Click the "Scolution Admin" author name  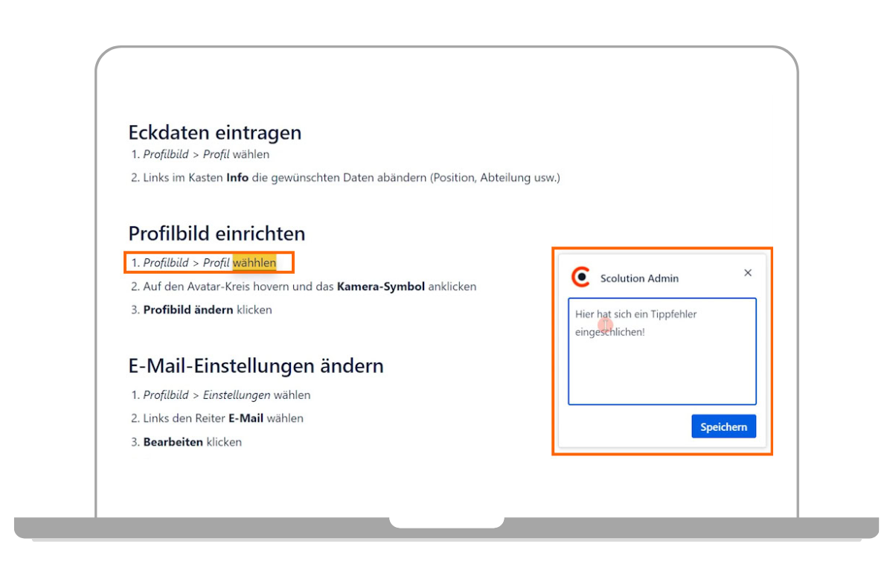639,278
